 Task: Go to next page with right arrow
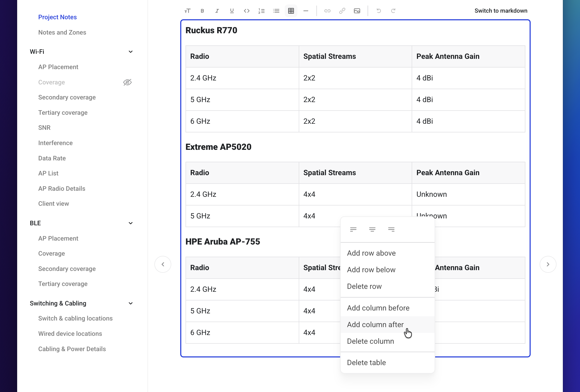pyautogui.click(x=548, y=264)
